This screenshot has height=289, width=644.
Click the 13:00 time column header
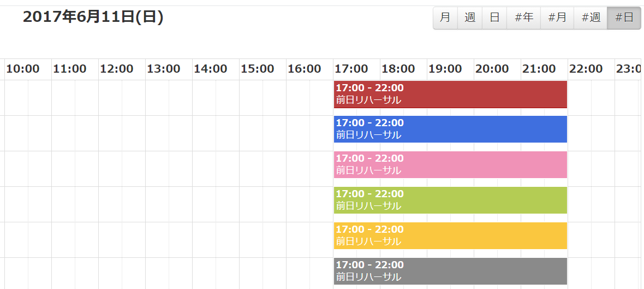[x=164, y=69]
